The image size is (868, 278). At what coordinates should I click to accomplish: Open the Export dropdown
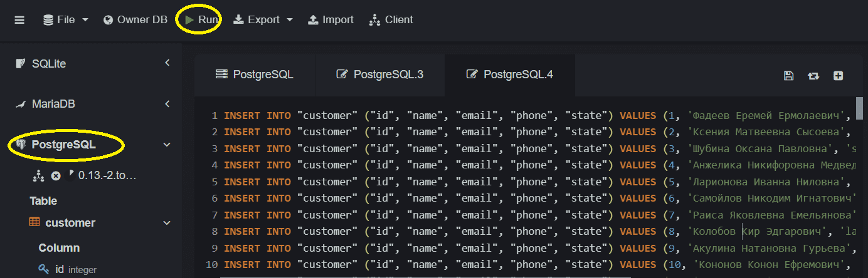263,20
